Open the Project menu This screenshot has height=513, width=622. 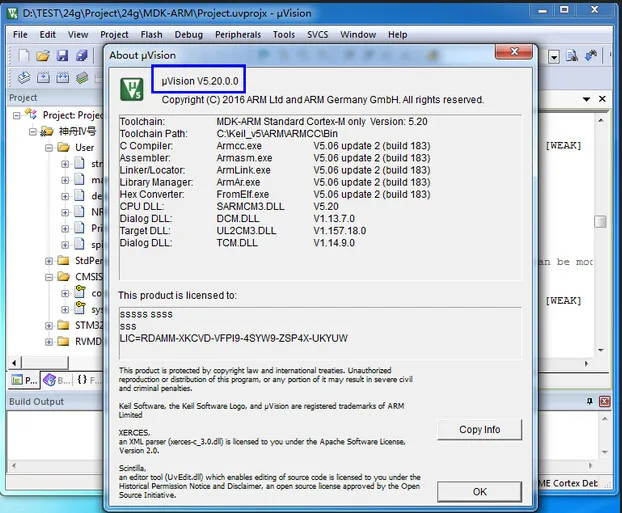click(x=114, y=35)
